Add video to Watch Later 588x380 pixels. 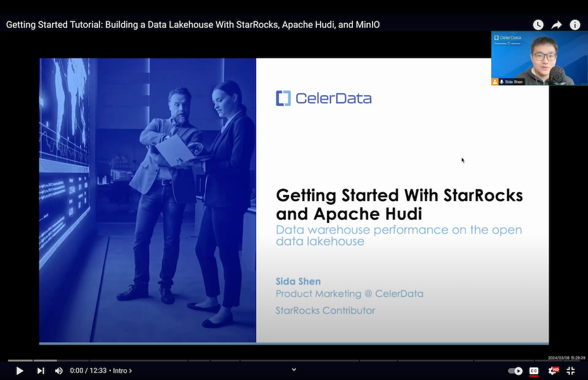pos(538,25)
